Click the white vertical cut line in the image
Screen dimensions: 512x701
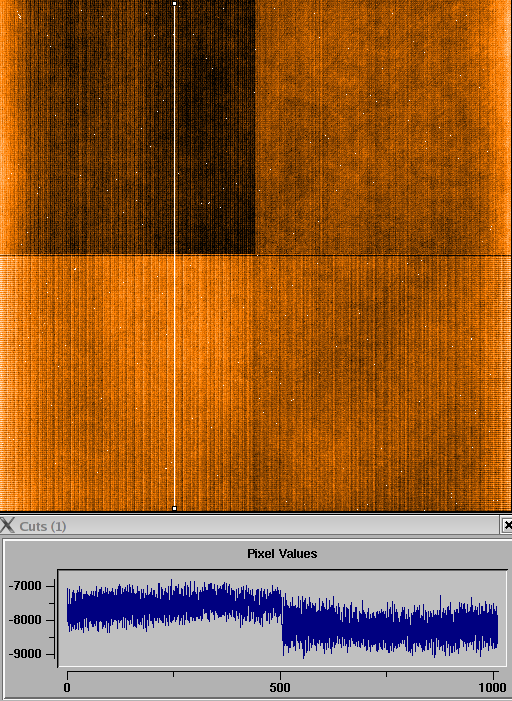click(x=174, y=256)
